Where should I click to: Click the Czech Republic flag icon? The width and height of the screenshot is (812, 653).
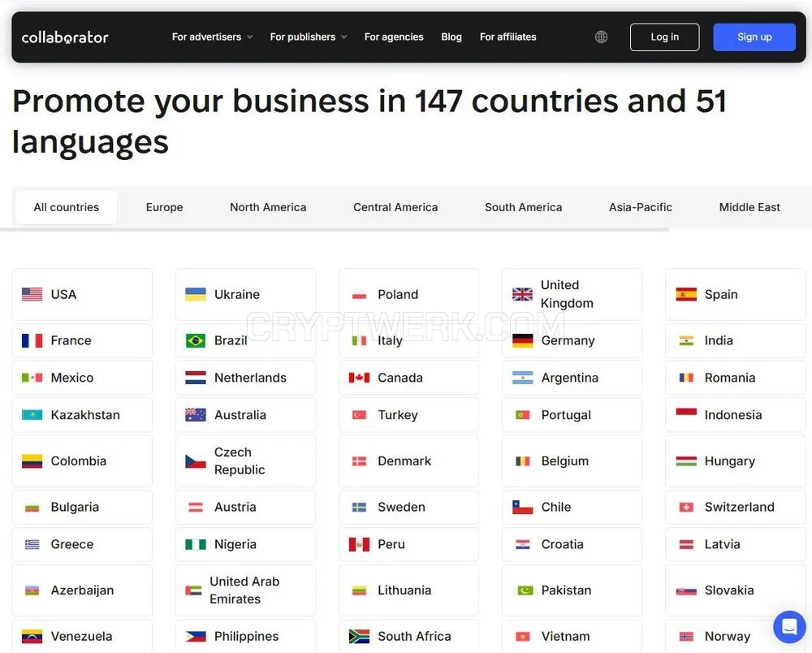pyautogui.click(x=196, y=461)
